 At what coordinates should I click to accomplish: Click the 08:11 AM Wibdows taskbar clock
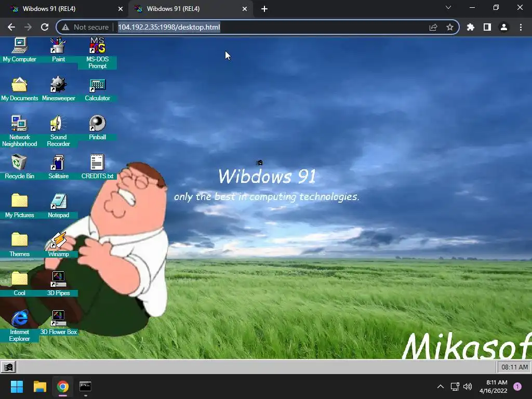tap(514, 367)
